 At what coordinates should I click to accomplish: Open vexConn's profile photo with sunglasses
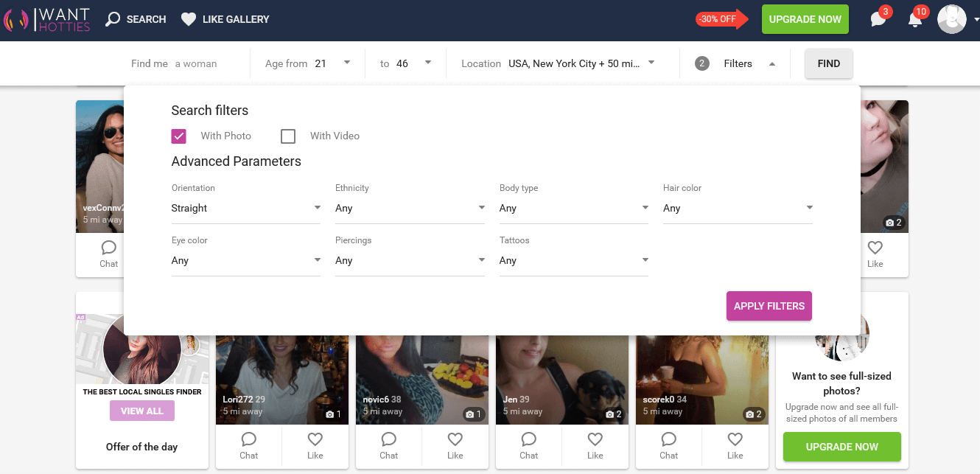click(x=100, y=167)
